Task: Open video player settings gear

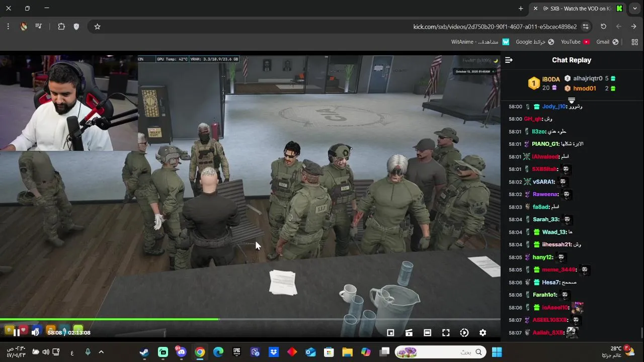Action: pos(482,332)
